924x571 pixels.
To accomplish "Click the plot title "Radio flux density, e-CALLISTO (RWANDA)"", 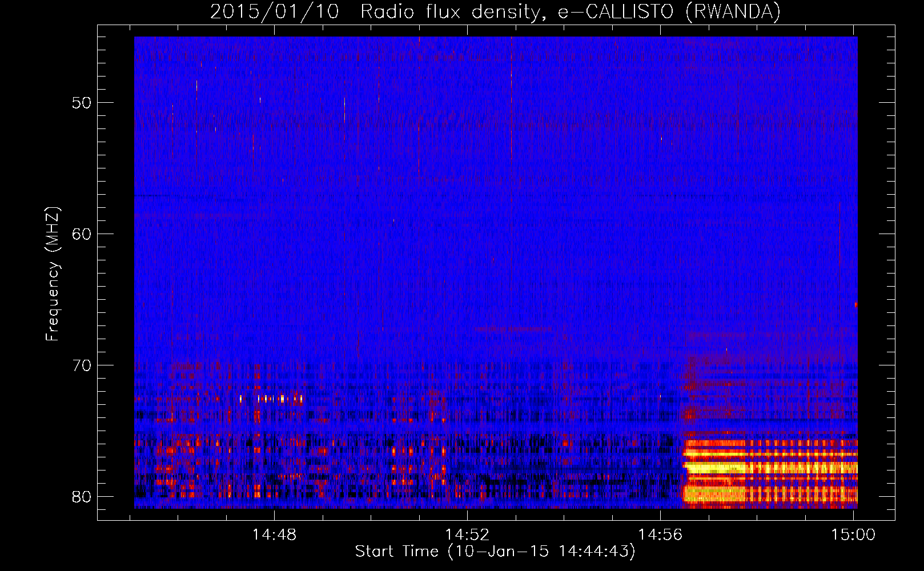I will click(x=571, y=11).
